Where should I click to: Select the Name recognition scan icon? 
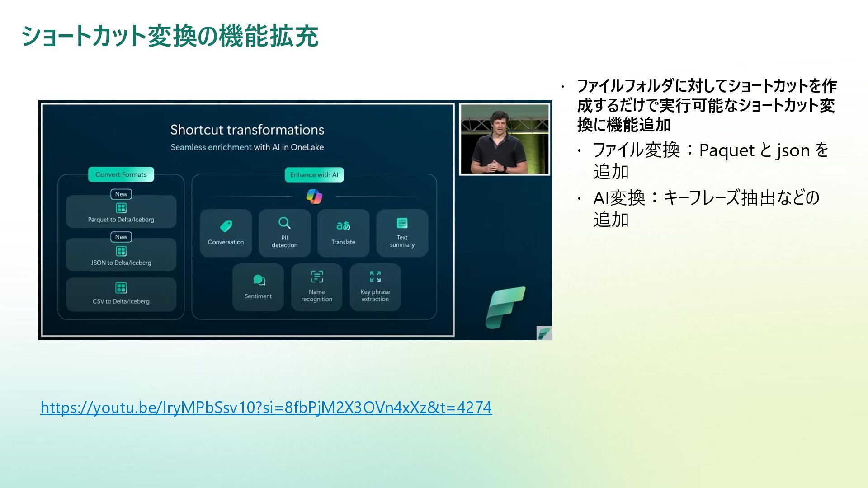317,277
